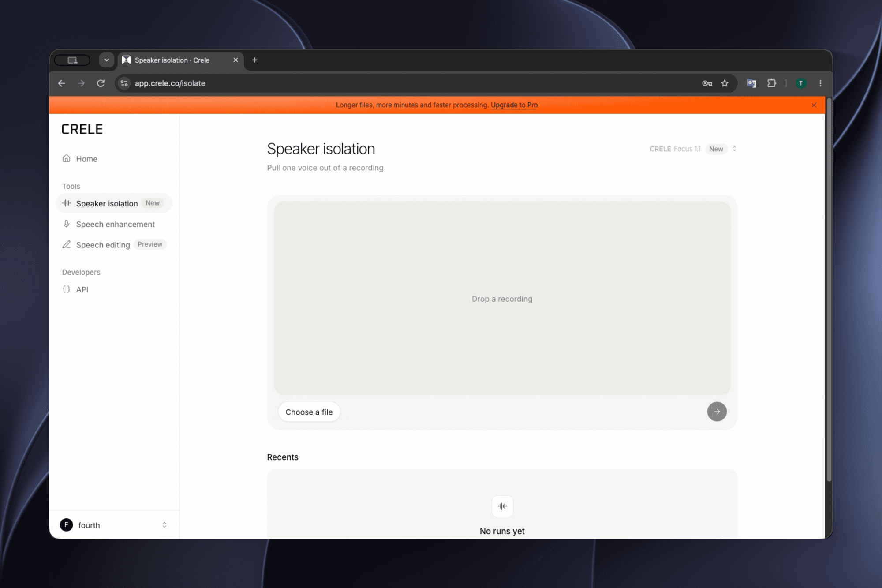Click the Pull one voice out subtitle
The width and height of the screenshot is (882, 588).
325,168
